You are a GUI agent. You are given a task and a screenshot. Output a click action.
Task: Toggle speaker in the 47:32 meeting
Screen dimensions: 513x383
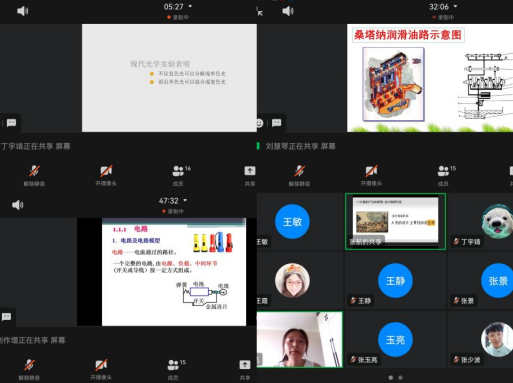click(18, 205)
